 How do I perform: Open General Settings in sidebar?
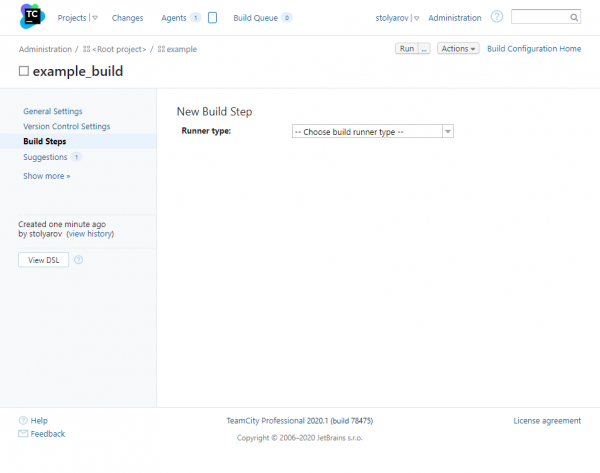tap(53, 111)
